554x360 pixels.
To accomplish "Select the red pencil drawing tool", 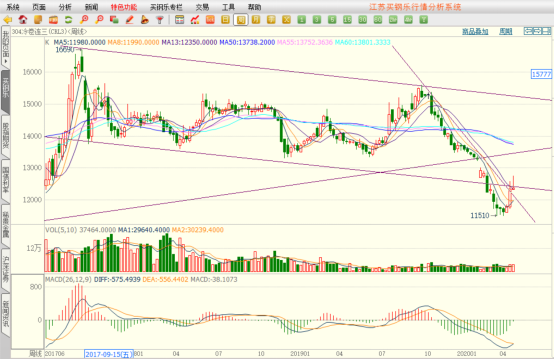I will (130, 20).
